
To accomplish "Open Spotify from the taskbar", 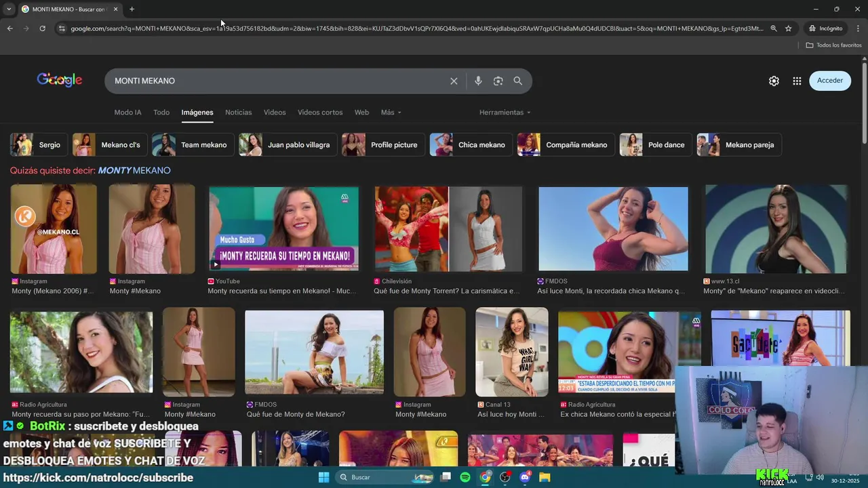I will point(465,477).
